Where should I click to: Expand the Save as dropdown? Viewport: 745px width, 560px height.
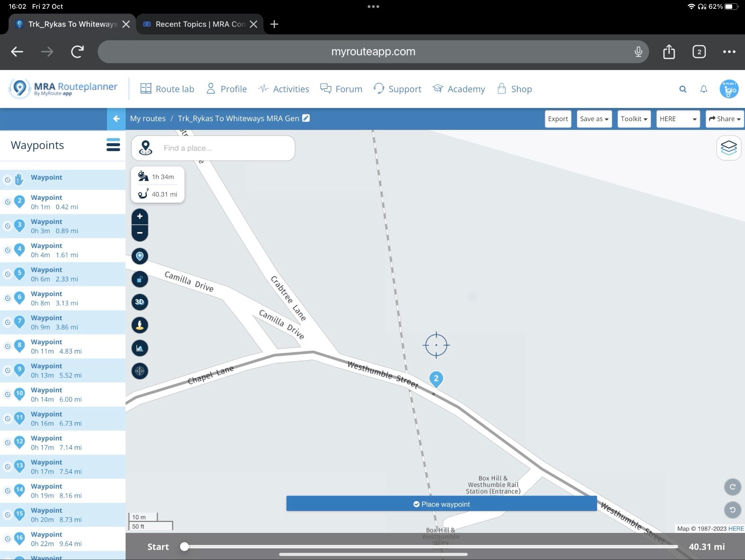[x=594, y=119]
